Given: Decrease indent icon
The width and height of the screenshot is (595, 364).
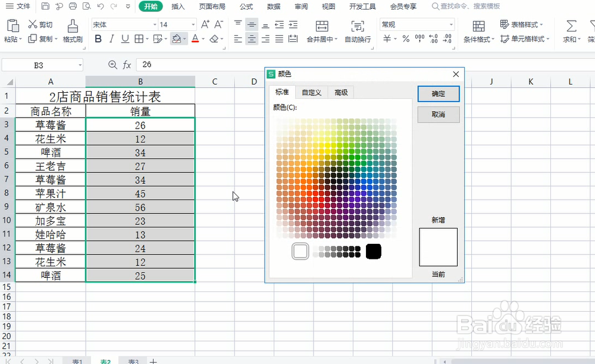Looking at the screenshot, I should (x=279, y=24).
